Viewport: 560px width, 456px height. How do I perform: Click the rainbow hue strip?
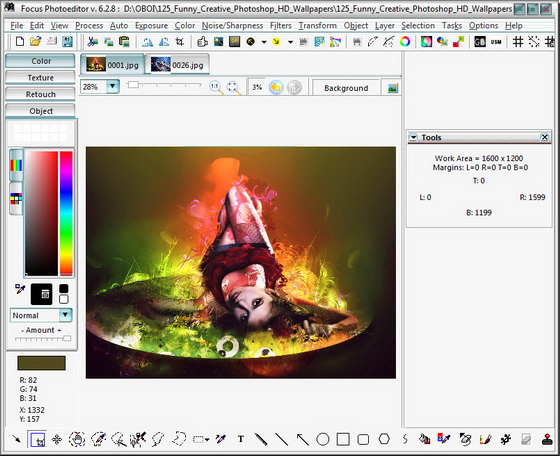pos(66,213)
